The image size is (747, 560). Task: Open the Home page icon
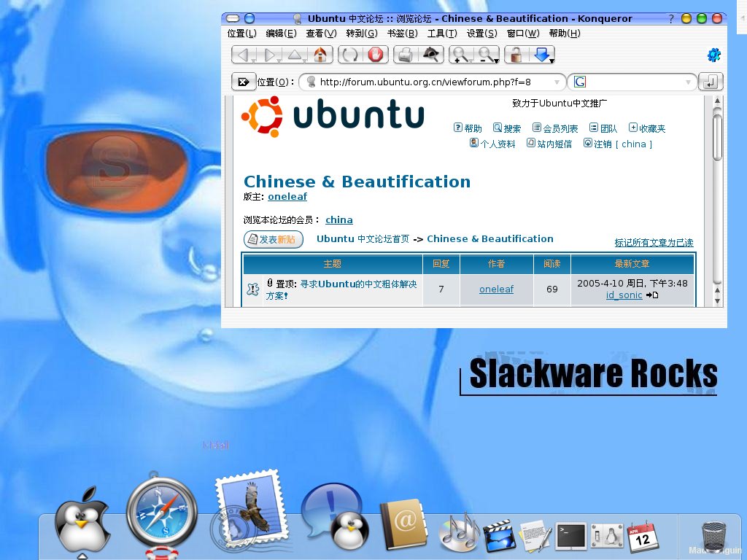point(321,55)
